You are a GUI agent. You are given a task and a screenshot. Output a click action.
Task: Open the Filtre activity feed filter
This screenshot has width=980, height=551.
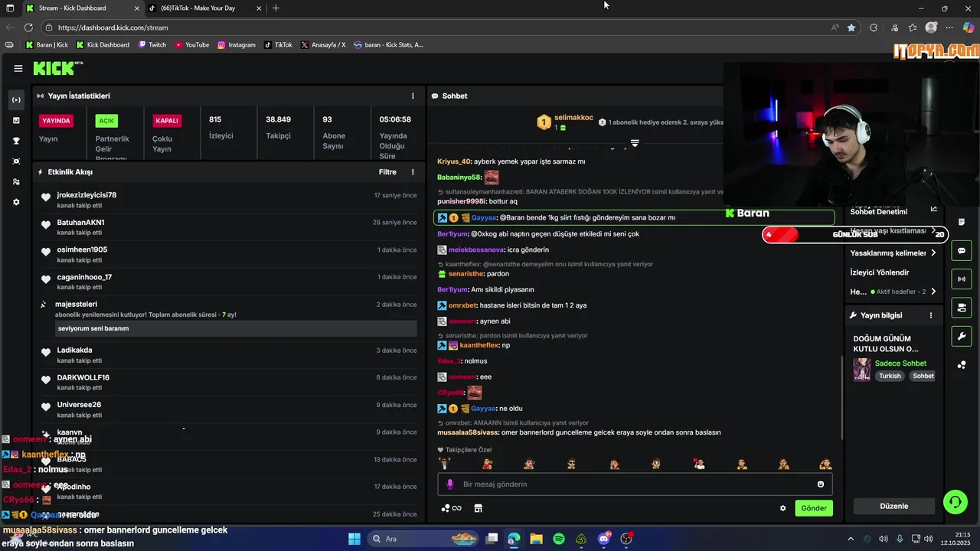[387, 172]
